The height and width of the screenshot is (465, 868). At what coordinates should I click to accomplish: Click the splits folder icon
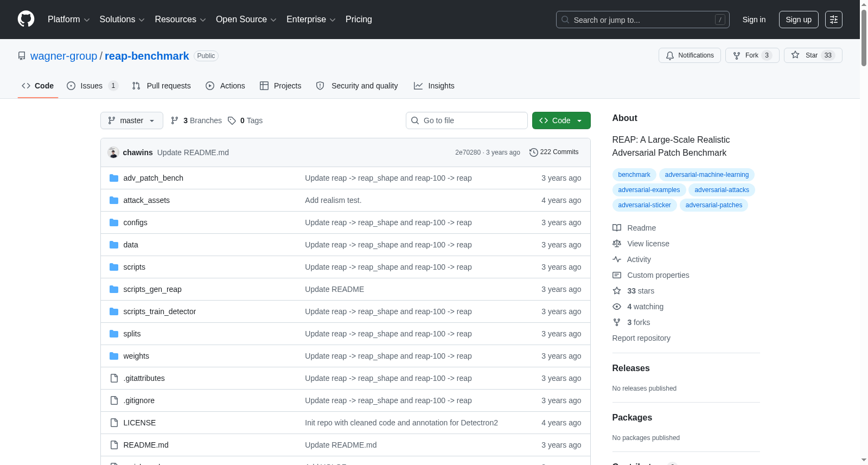click(114, 334)
